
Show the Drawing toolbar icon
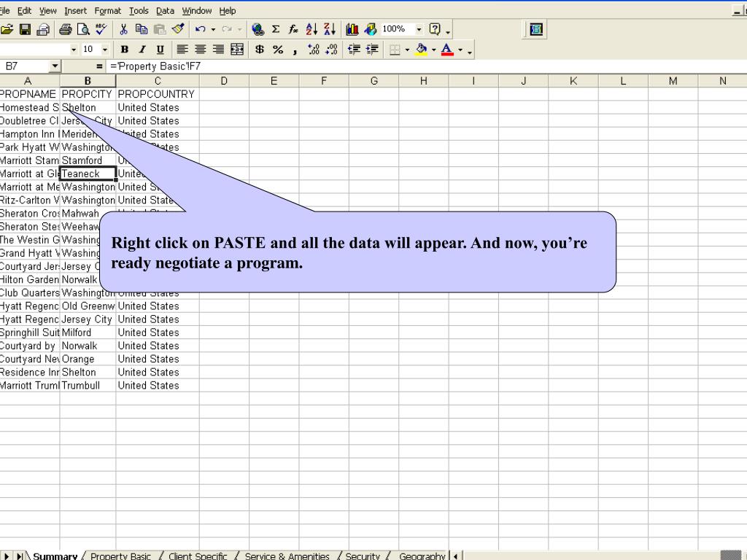[370, 29]
